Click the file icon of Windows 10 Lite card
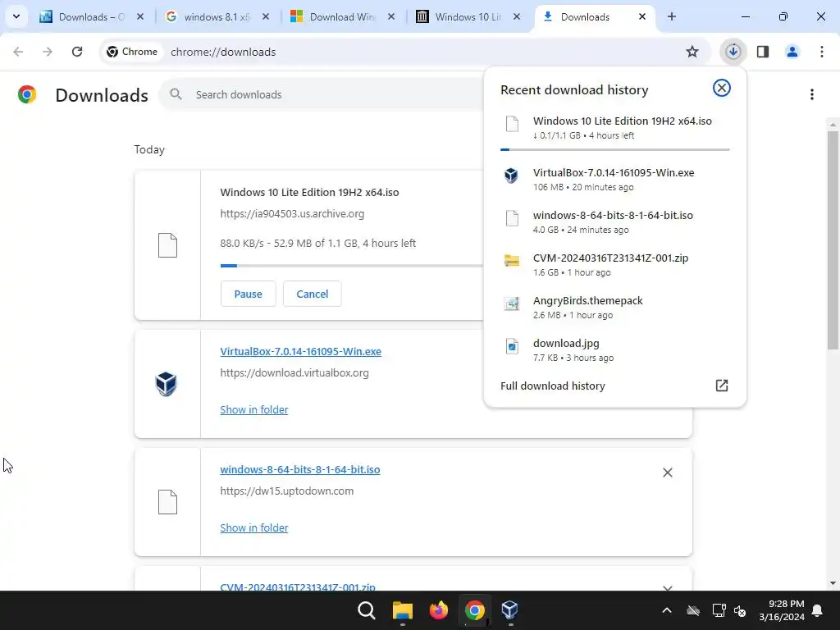Viewport: 840px width, 630px height. 167,245
